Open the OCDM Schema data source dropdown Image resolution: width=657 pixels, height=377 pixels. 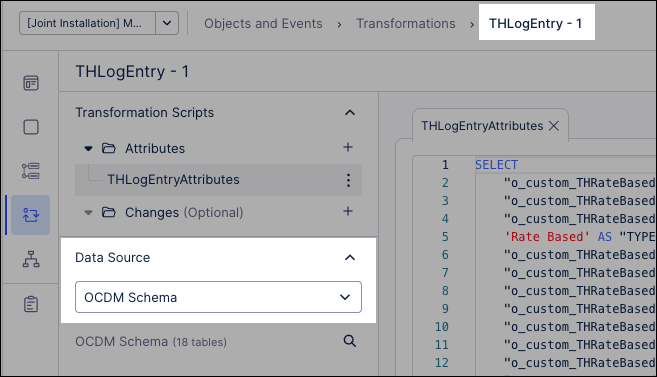(x=218, y=297)
